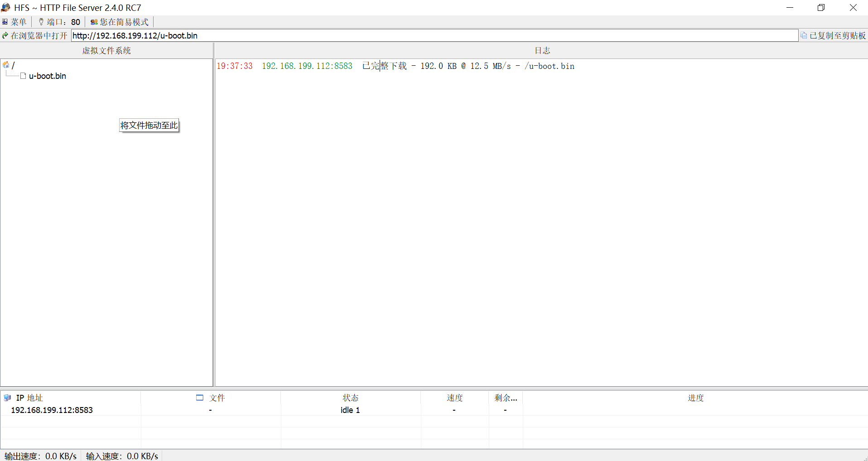Viewport: 868px width, 461px height.
Task: Click the copy icon beside 已复制至剪贴板
Action: tap(804, 35)
